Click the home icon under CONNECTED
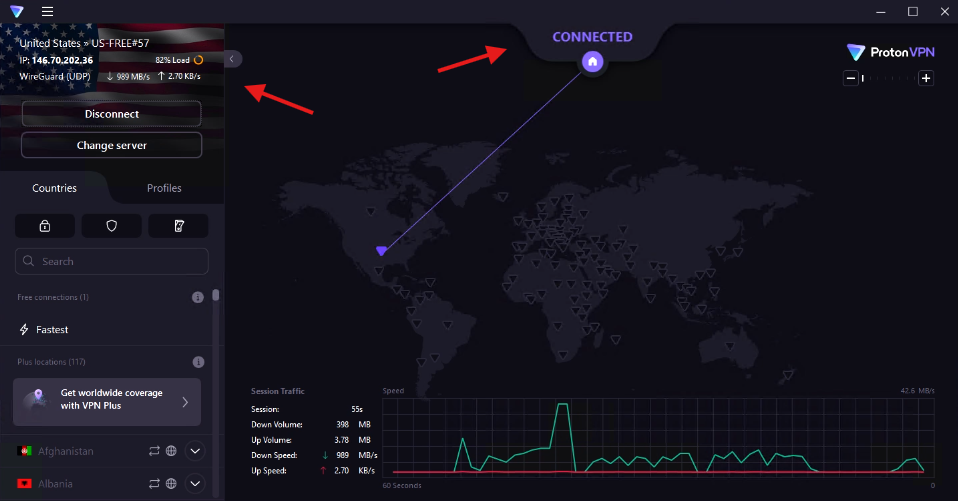958x501 pixels. pyautogui.click(x=592, y=62)
